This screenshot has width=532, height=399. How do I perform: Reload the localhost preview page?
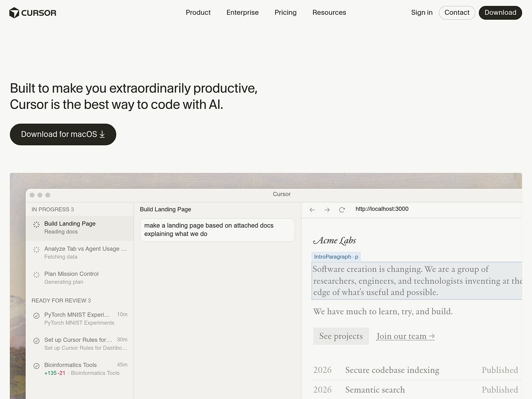point(342,210)
